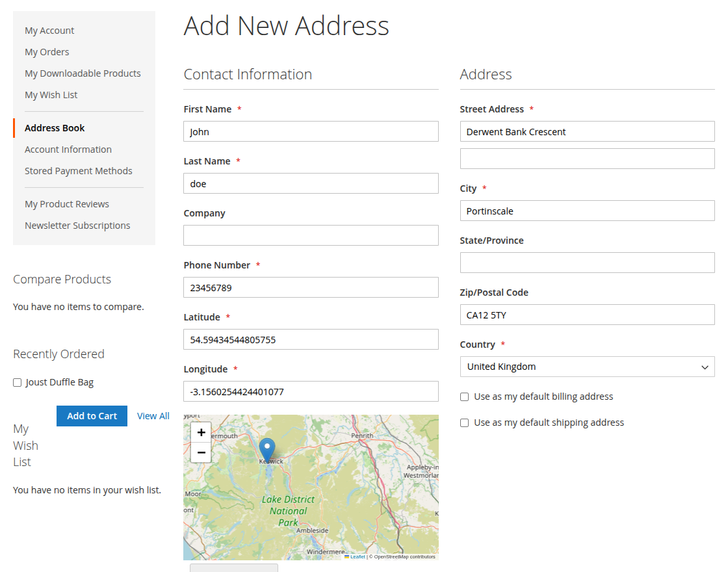Click Lake District National Park label

click(289, 511)
